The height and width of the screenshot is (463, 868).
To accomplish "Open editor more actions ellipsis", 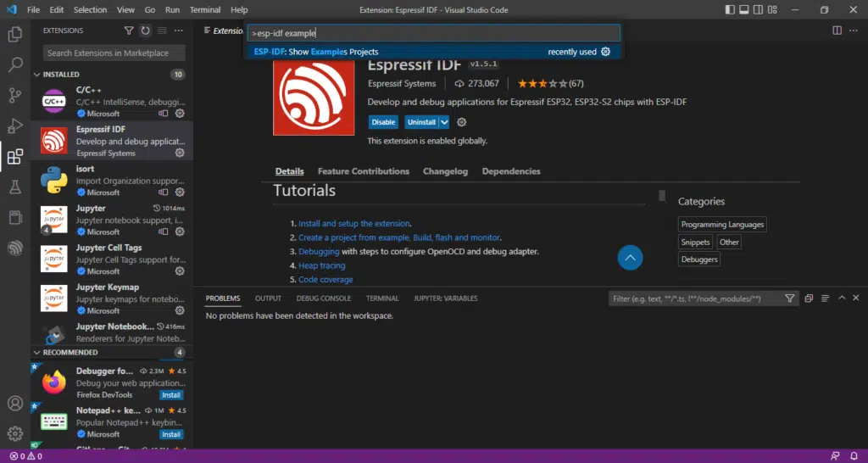I will (854, 31).
